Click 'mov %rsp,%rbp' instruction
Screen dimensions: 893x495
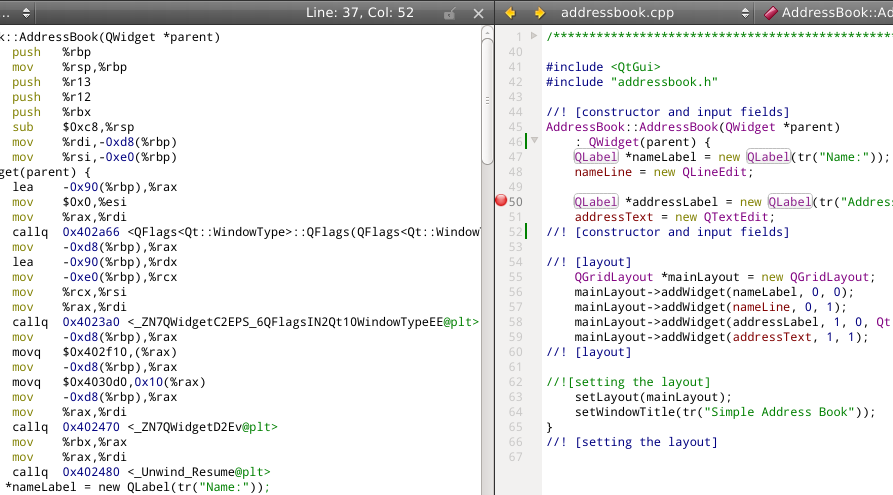click(69, 67)
